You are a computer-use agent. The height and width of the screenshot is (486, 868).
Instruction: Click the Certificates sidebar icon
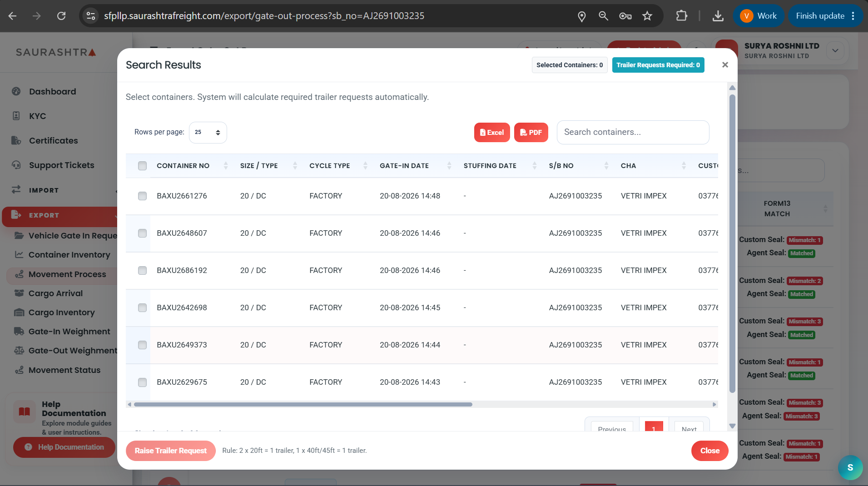click(16, 140)
